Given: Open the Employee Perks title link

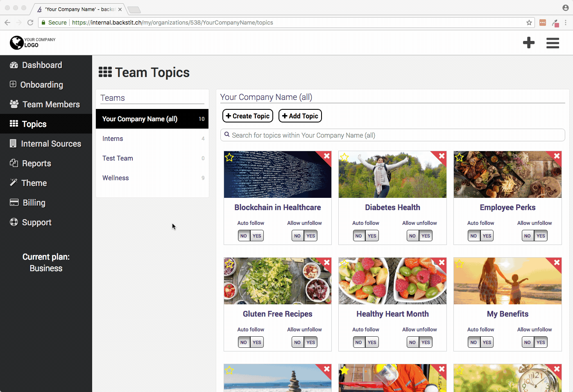Looking at the screenshot, I should click(507, 207).
